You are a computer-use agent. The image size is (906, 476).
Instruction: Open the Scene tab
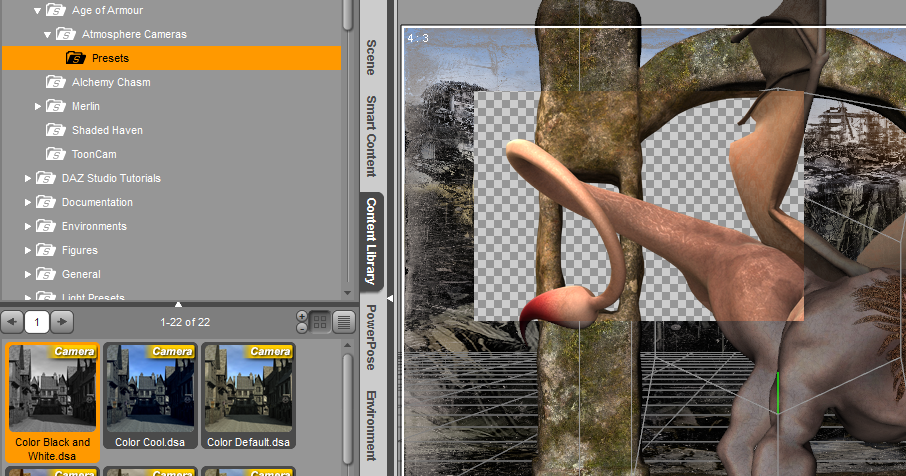(371, 57)
